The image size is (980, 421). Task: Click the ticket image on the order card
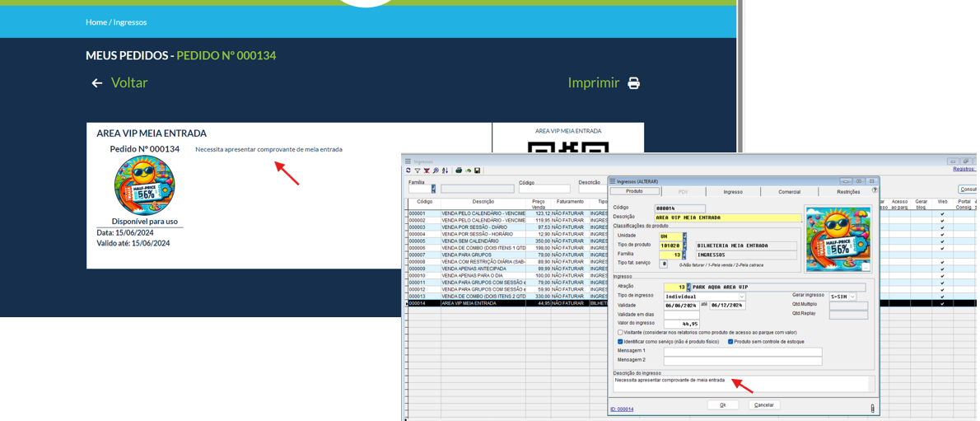point(144,186)
